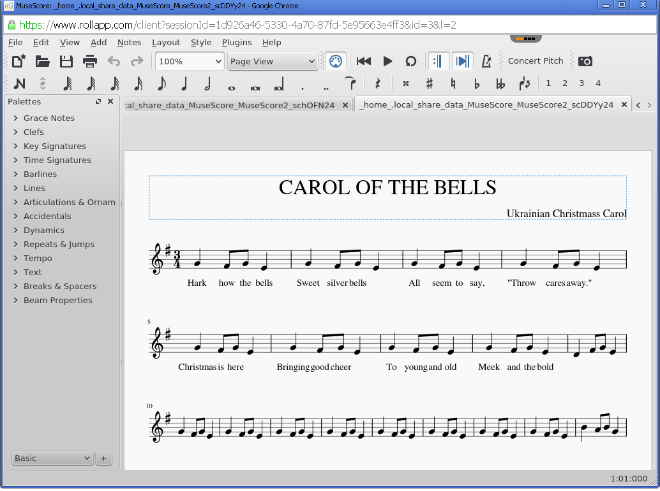Select voice 3
Screen dimensions: 660x491
[581, 83]
